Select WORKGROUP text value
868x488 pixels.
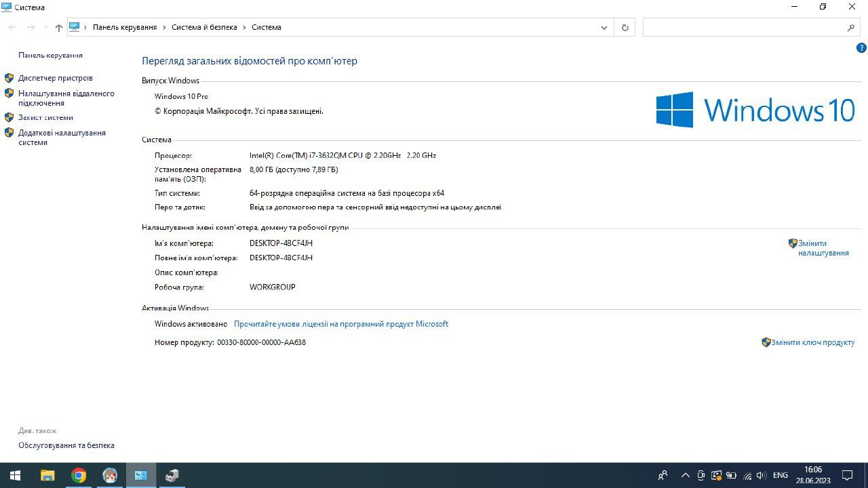click(x=273, y=287)
